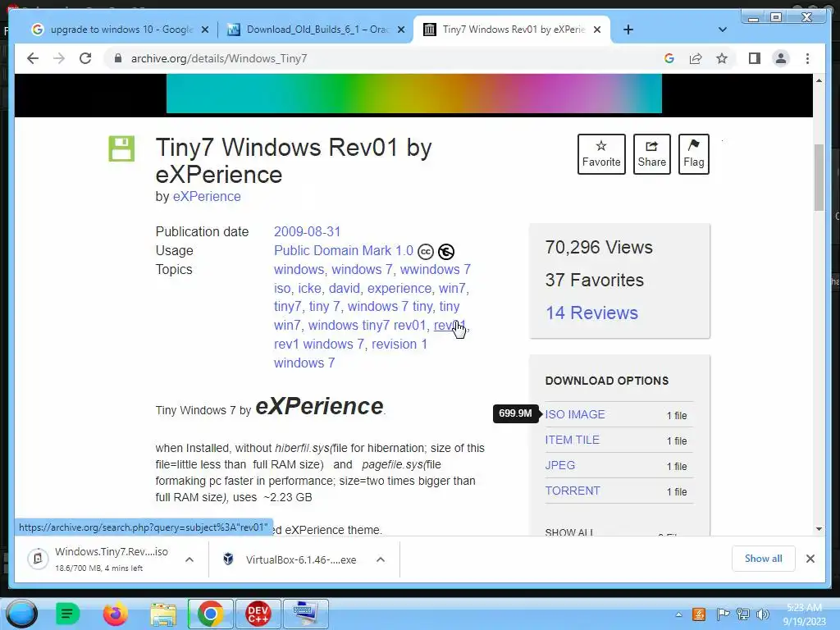
Task: Open the browser side panel
Action: click(x=755, y=58)
